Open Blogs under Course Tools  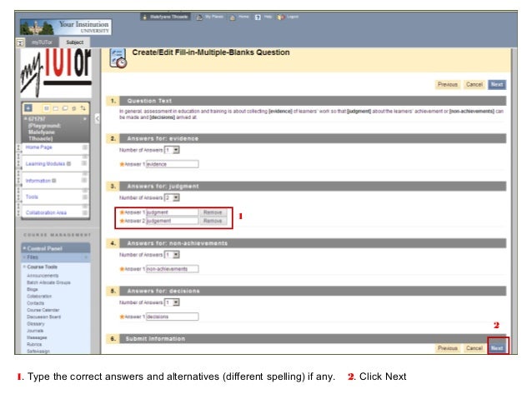[x=33, y=290]
